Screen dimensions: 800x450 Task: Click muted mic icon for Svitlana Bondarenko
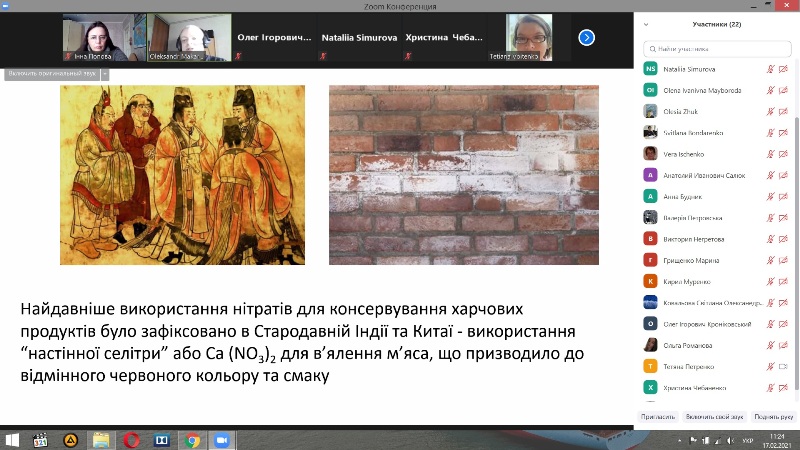click(x=770, y=133)
